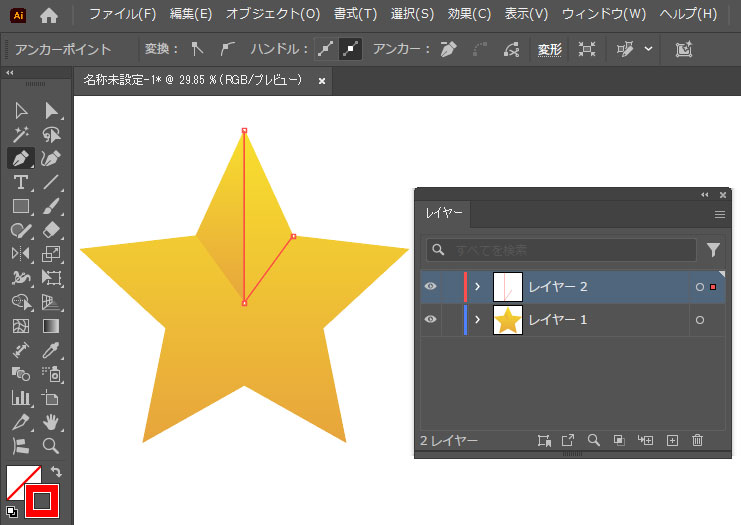The image size is (741, 525).
Task: Hide レイヤー 2 using its eye icon
Action: [x=431, y=287]
